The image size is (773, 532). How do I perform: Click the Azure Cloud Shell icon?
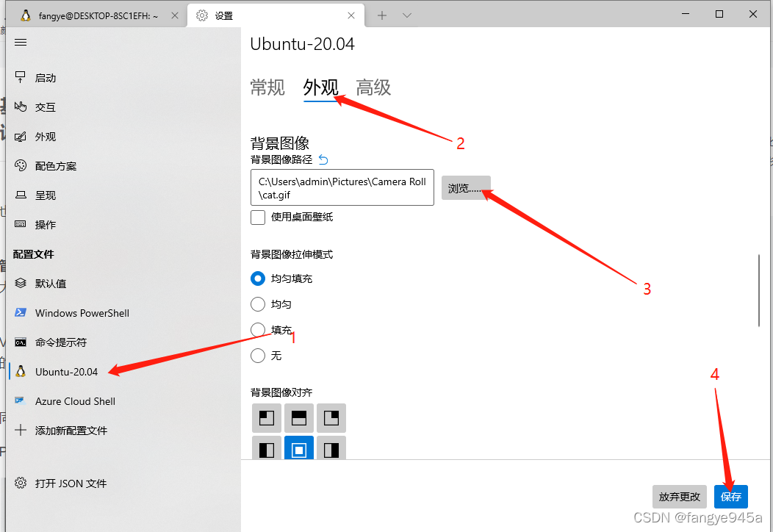21,401
